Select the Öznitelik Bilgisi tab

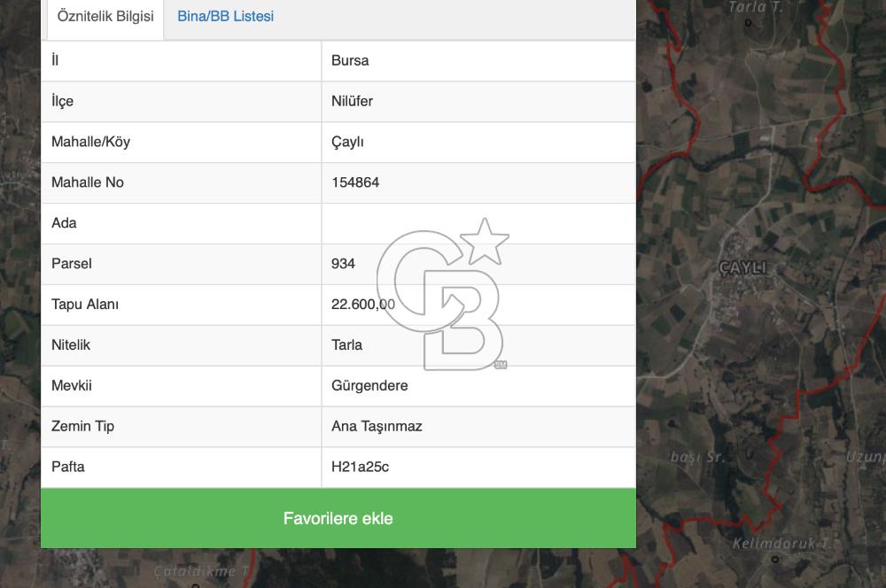(x=105, y=17)
